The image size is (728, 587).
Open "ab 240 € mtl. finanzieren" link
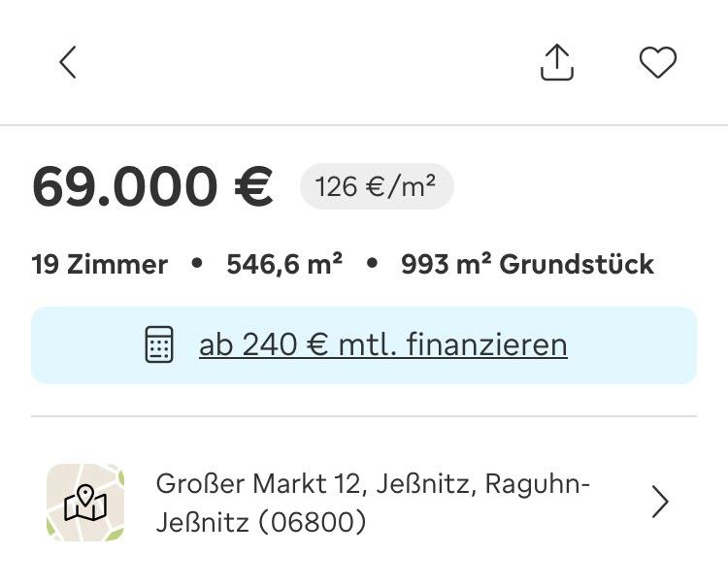382,344
